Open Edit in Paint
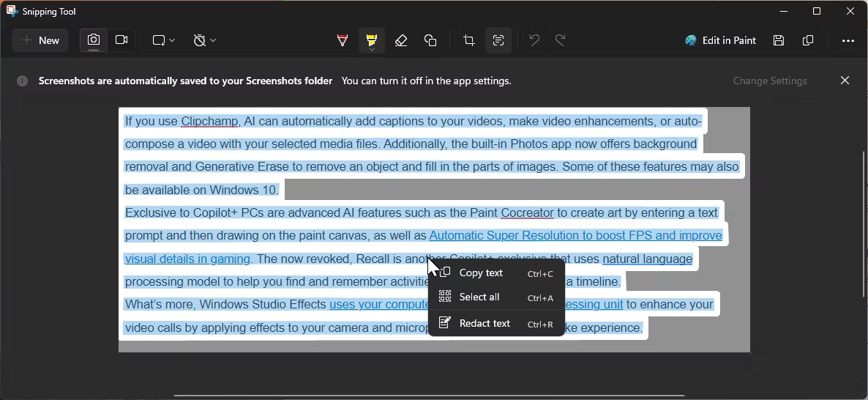 (x=721, y=40)
